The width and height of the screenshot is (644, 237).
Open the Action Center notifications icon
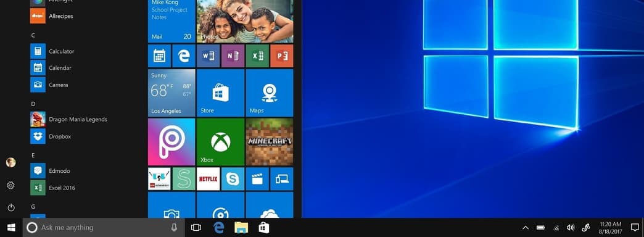pos(635,228)
